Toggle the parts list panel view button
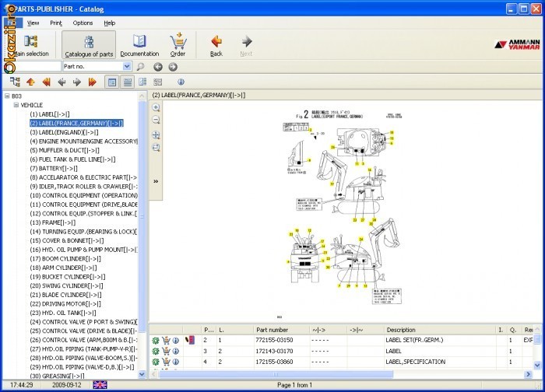545x392 pixels. click(128, 82)
